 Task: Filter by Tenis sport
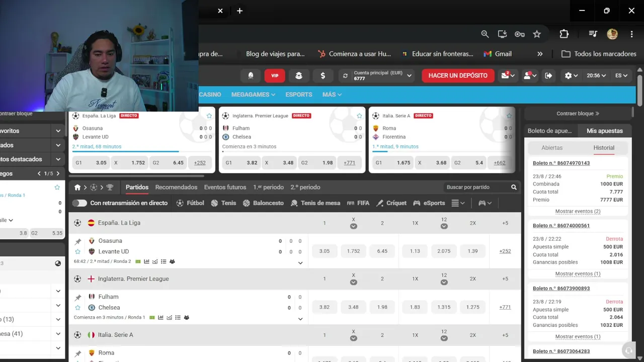[x=223, y=203]
